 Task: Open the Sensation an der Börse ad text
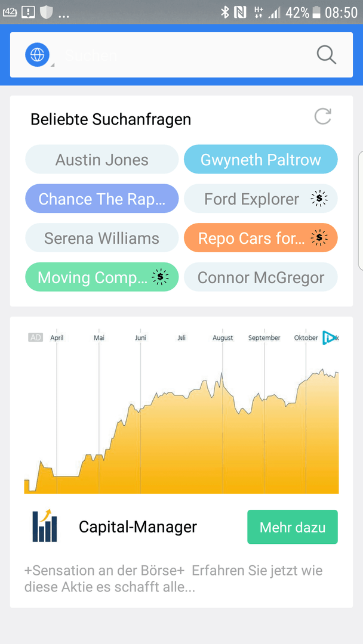174,579
